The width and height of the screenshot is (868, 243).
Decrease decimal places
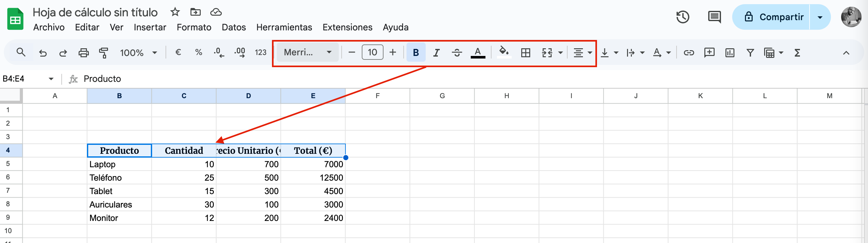219,52
